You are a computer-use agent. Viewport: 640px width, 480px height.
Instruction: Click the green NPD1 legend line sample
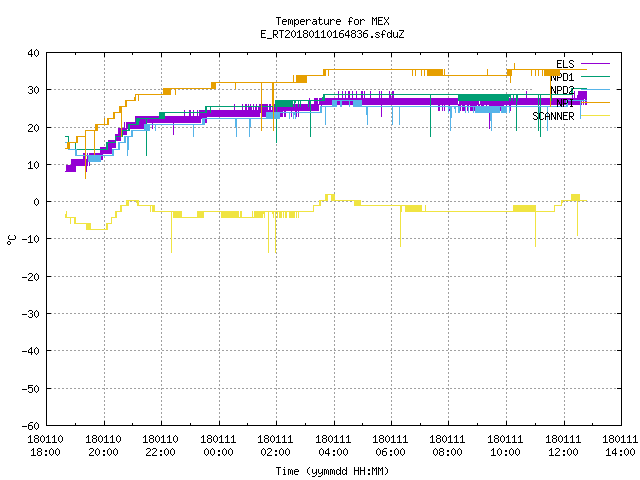[x=595, y=77]
